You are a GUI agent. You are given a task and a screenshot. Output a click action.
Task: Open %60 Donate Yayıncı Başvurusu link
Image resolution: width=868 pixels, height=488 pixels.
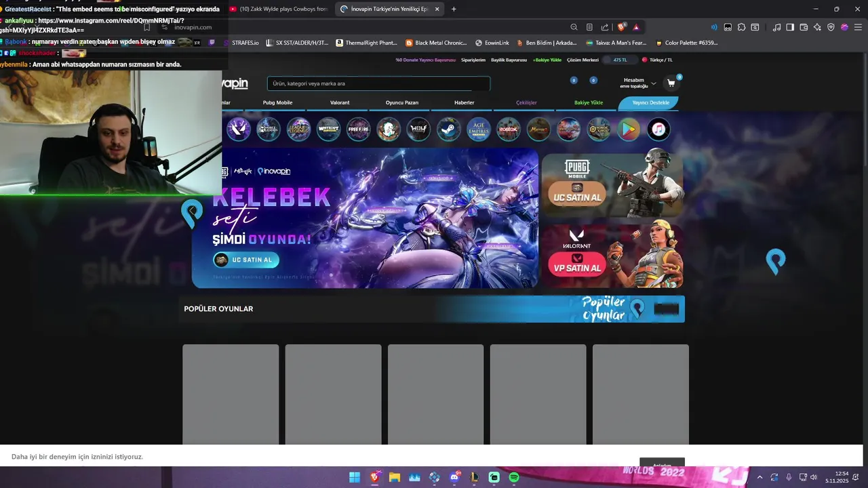[x=425, y=60]
